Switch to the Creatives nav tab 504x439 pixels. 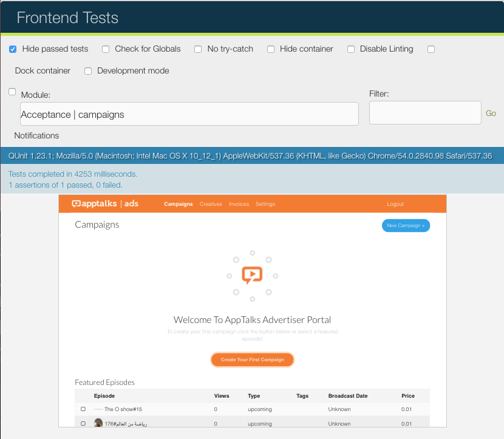(x=211, y=204)
